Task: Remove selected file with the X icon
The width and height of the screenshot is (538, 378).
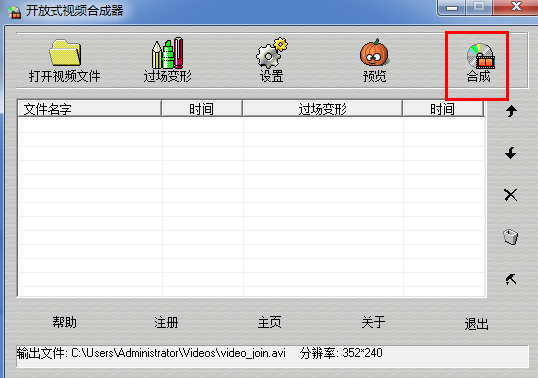Action: 511,195
